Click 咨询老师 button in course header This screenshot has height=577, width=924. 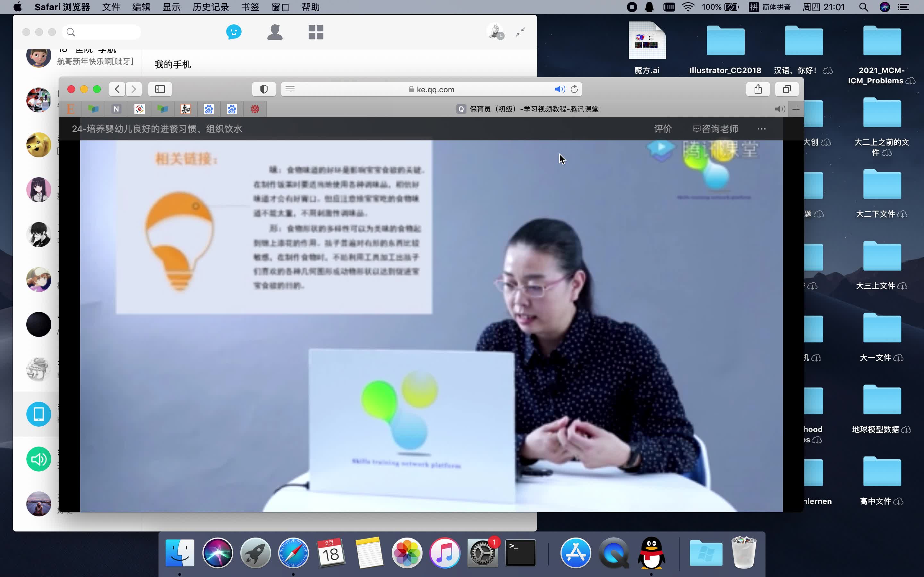(715, 129)
